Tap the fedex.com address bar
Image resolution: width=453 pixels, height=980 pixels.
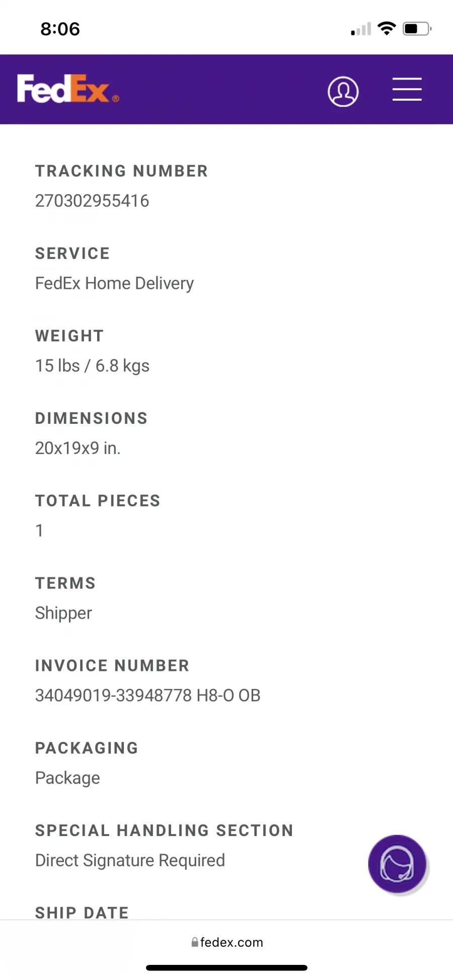click(x=226, y=942)
